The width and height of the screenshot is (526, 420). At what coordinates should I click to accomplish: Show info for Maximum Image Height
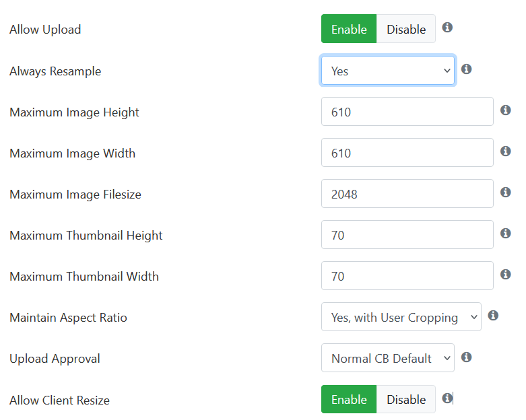[x=506, y=110]
